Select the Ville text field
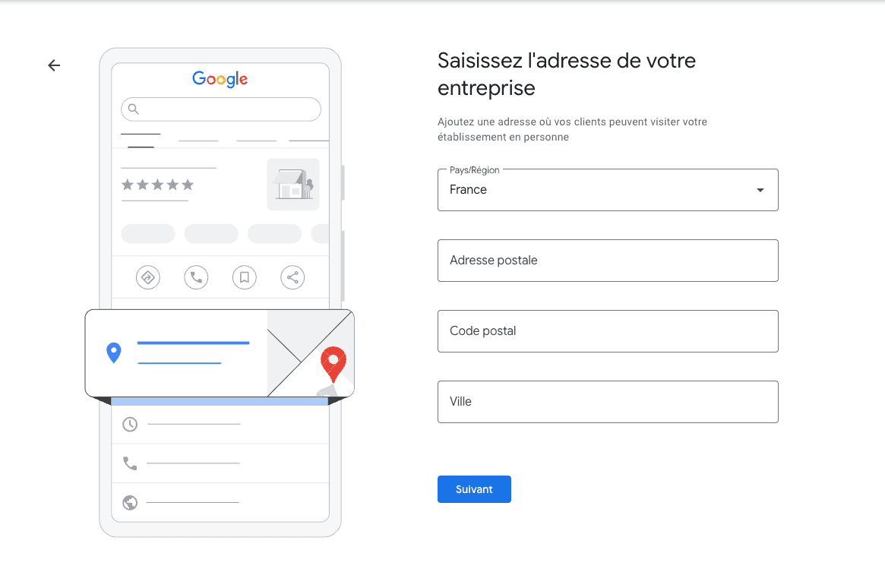The image size is (885, 588). (x=608, y=402)
